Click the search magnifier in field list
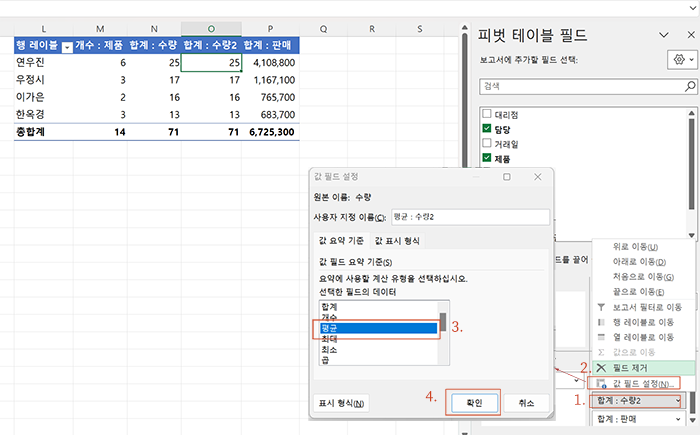Viewport: 700px width, 435px height. pyautogui.click(x=690, y=86)
